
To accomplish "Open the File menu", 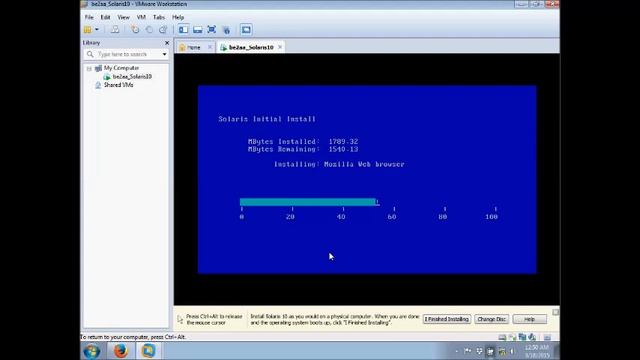I will tap(89, 17).
